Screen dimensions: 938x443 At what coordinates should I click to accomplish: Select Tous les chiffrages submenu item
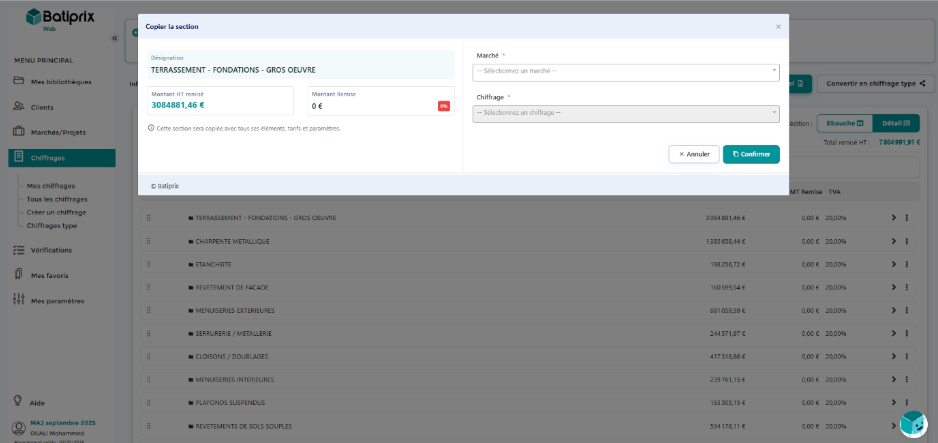57,199
